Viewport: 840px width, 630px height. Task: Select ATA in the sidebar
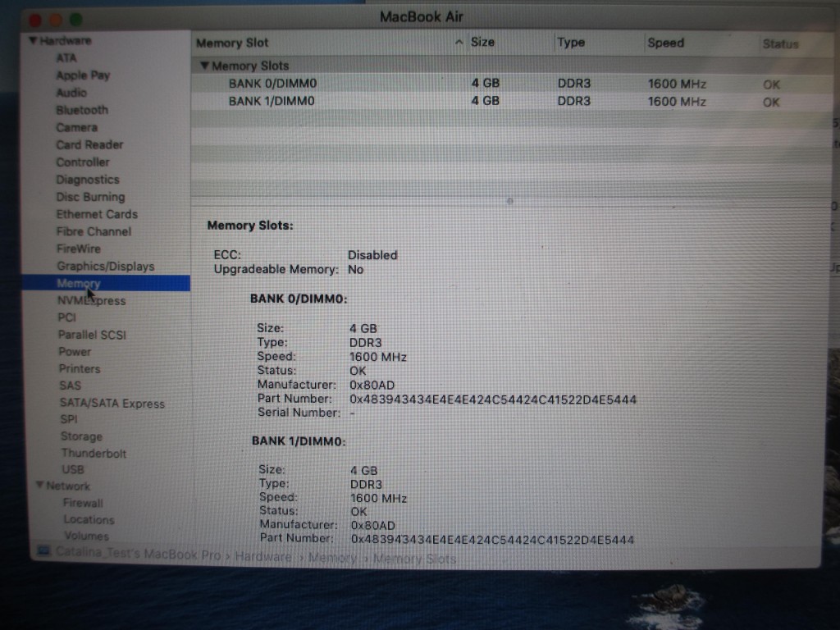click(66, 58)
